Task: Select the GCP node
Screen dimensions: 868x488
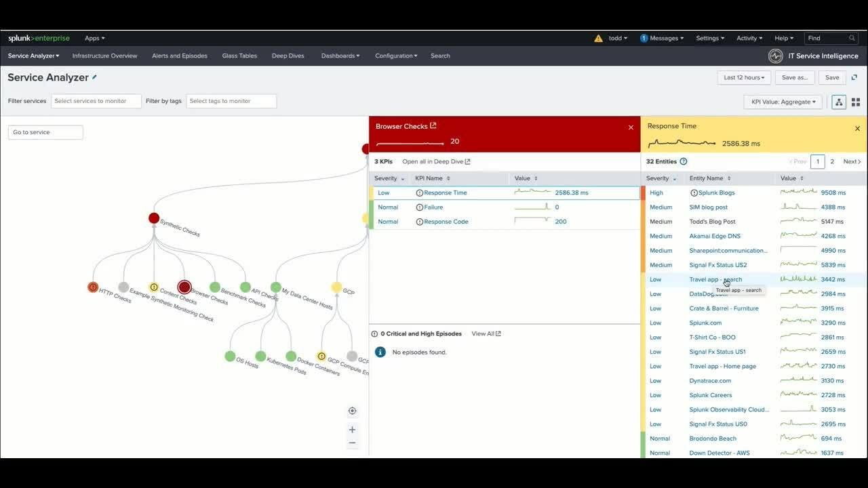Action: click(x=336, y=287)
